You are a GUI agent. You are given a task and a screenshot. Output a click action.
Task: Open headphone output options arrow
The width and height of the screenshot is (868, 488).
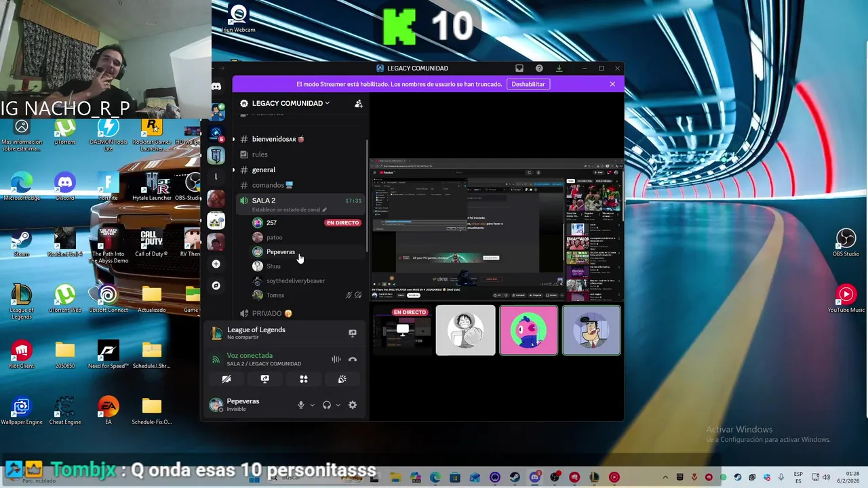tap(338, 405)
